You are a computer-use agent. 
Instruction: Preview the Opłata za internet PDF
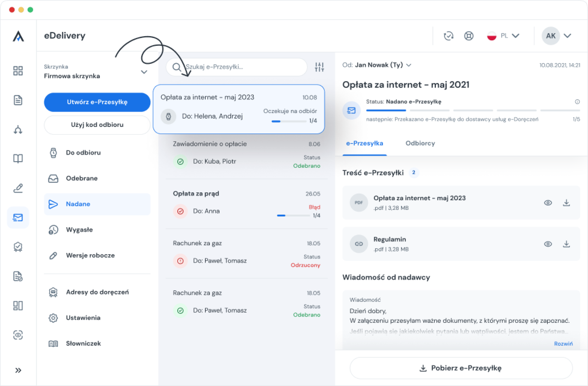[x=548, y=203]
